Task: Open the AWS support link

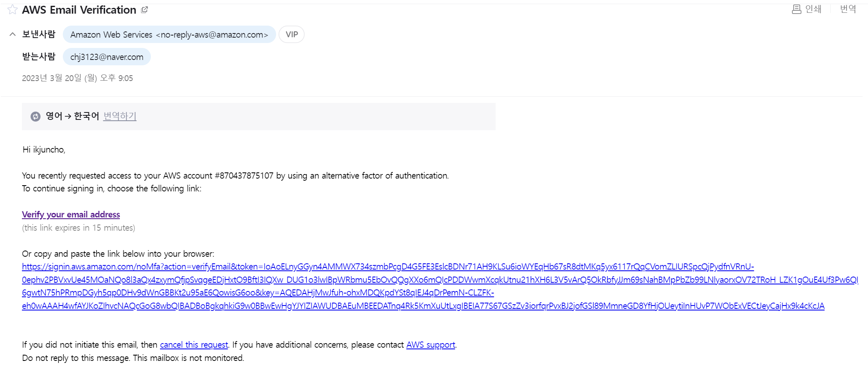Action: pyautogui.click(x=431, y=345)
